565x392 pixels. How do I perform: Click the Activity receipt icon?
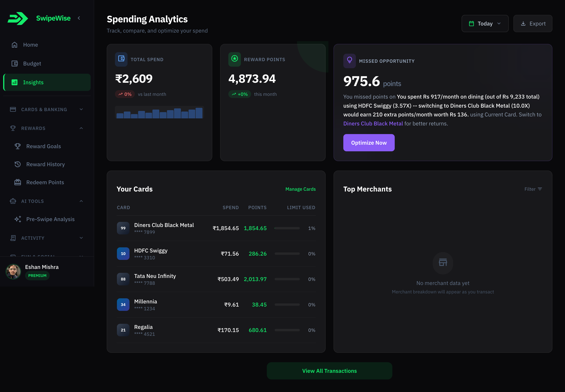pos(13,238)
